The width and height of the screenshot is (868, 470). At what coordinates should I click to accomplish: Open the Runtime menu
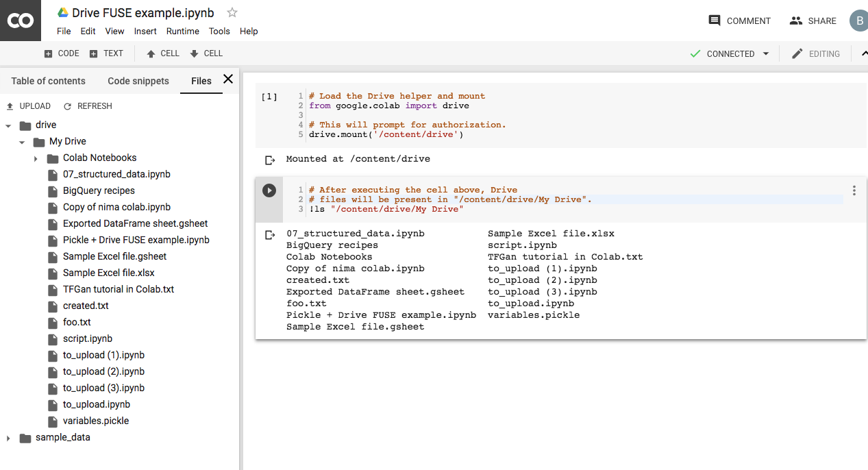(182, 31)
